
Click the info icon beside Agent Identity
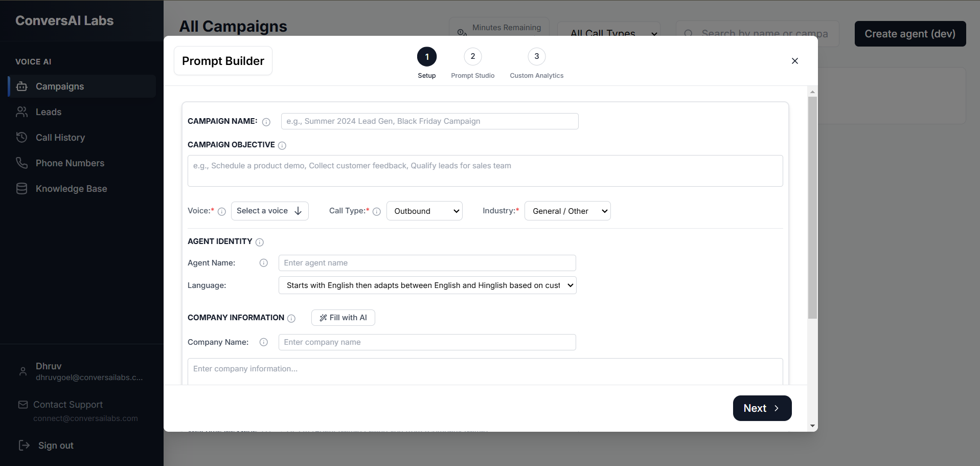coord(260,242)
